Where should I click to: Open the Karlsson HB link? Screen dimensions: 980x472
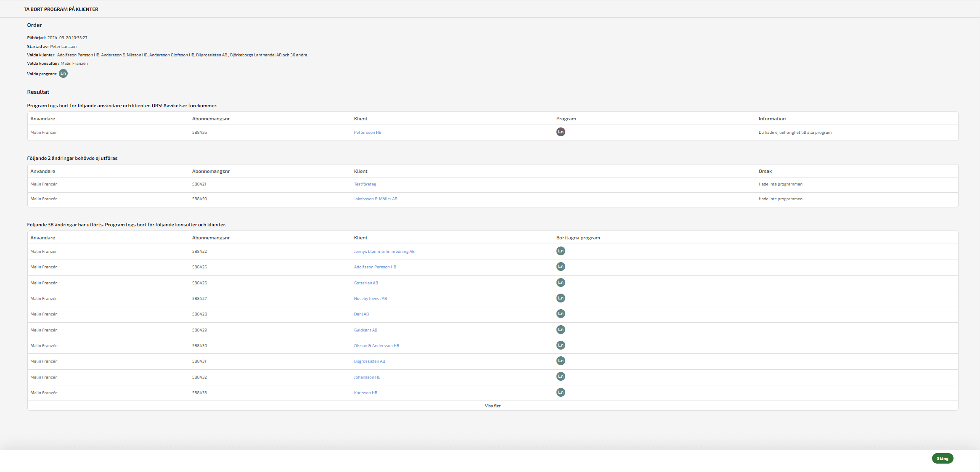coord(366,393)
